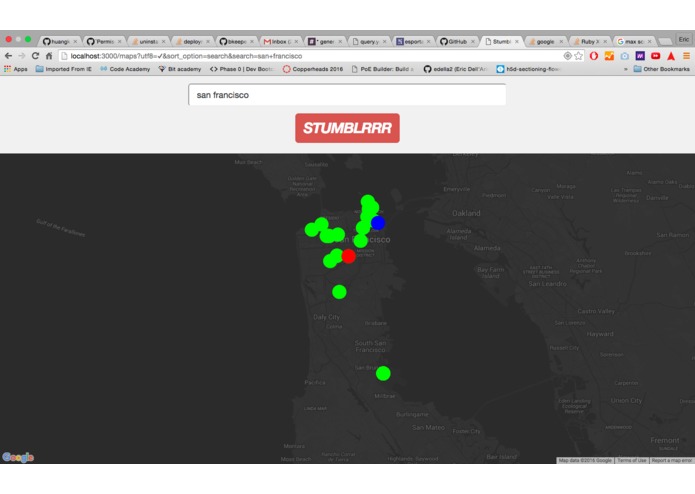Reload the current page
Viewport: 695px width, 494px height.
tap(35, 56)
